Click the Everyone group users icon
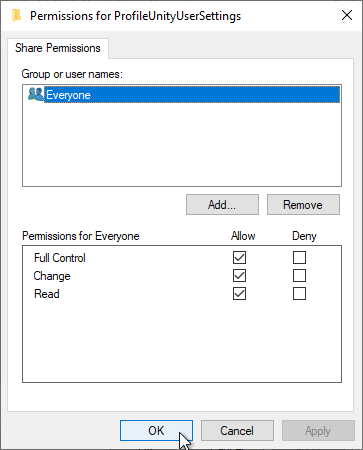Viewport: 363px width, 450px height. coord(35,94)
